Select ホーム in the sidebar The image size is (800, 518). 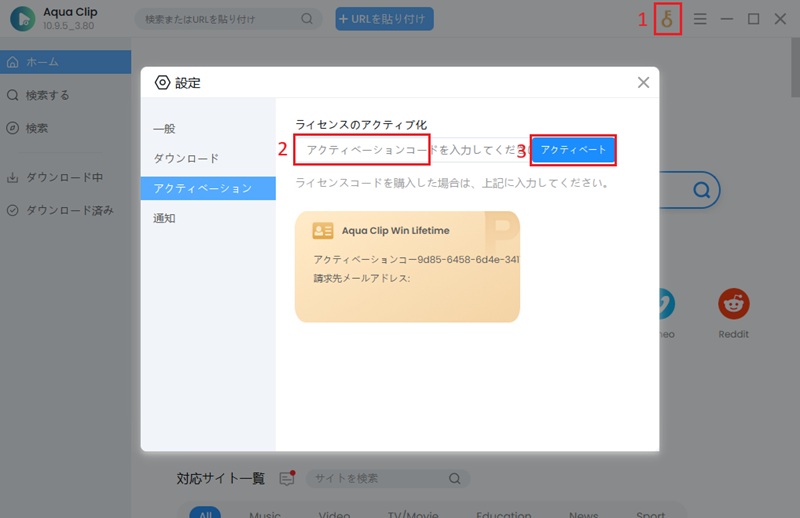click(x=65, y=62)
